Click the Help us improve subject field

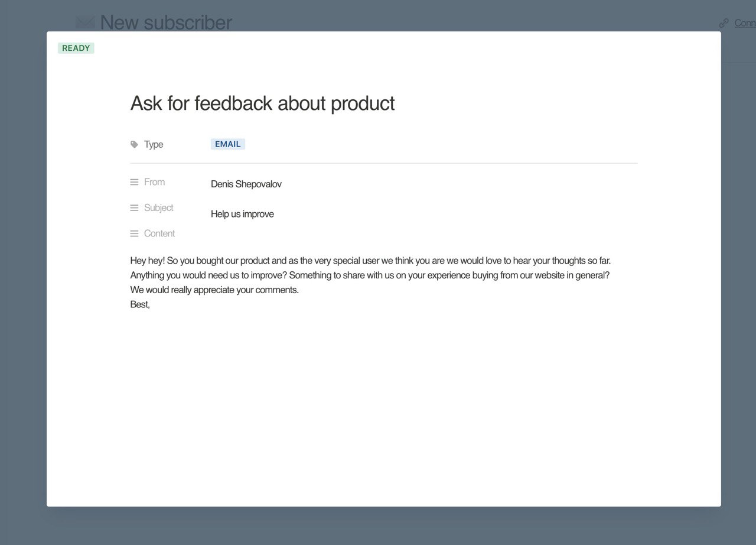(242, 214)
